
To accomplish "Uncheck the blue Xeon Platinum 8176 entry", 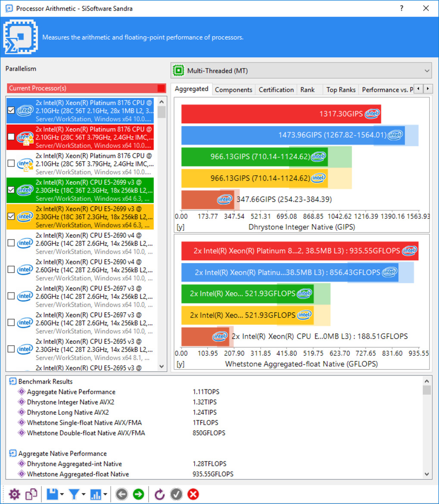I will coord(11,111).
